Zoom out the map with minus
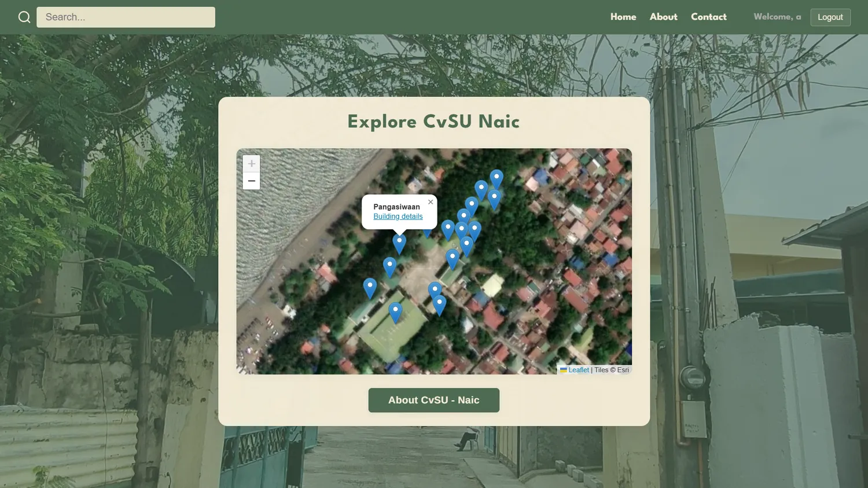868x488 pixels. tap(251, 181)
